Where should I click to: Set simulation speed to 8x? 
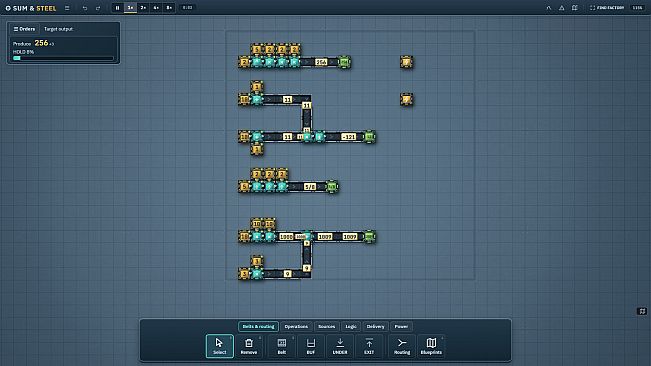tap(169, 7)
